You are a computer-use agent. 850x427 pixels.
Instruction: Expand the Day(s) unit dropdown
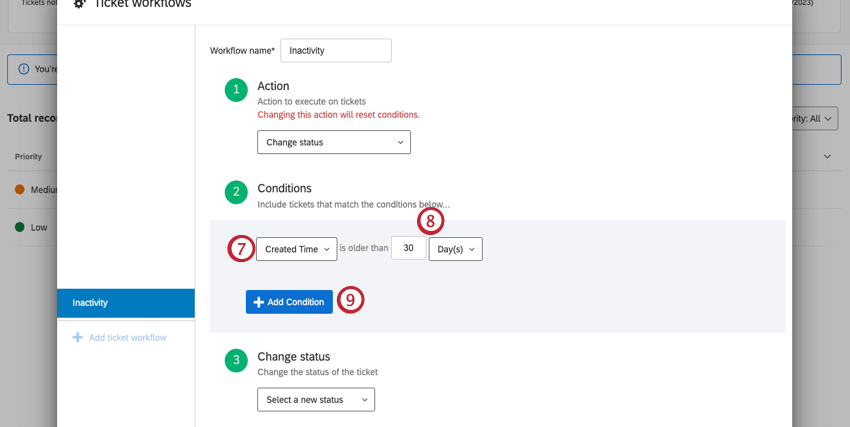[x=455, y=249]
